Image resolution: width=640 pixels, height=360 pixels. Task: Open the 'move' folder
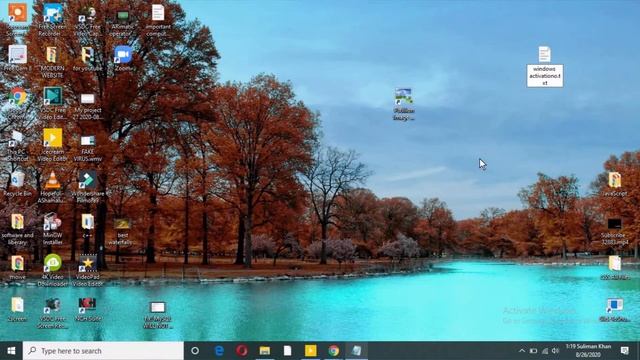tap(17, 268)
